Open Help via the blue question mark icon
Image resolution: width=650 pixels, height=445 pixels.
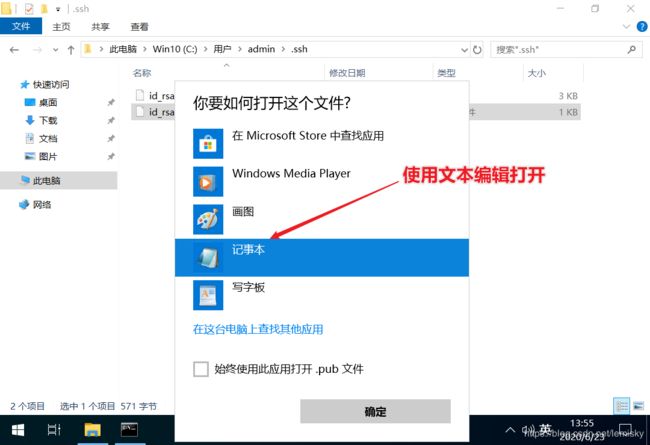click(642, 27)
